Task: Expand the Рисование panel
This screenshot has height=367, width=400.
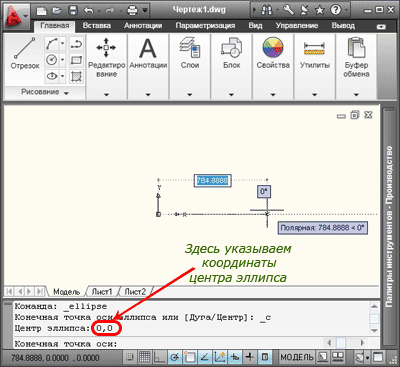Action: [45, 92]
